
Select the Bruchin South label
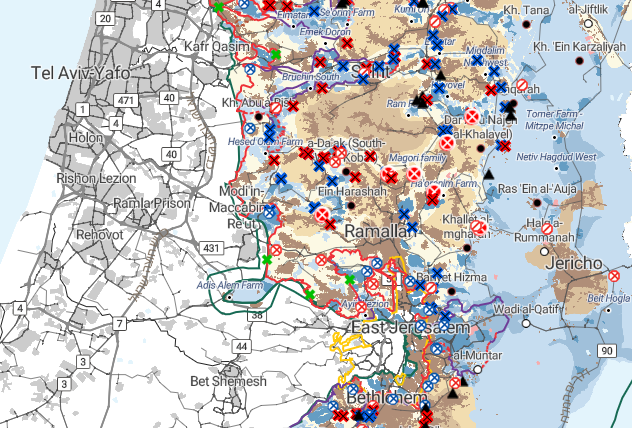click(310, 77)
